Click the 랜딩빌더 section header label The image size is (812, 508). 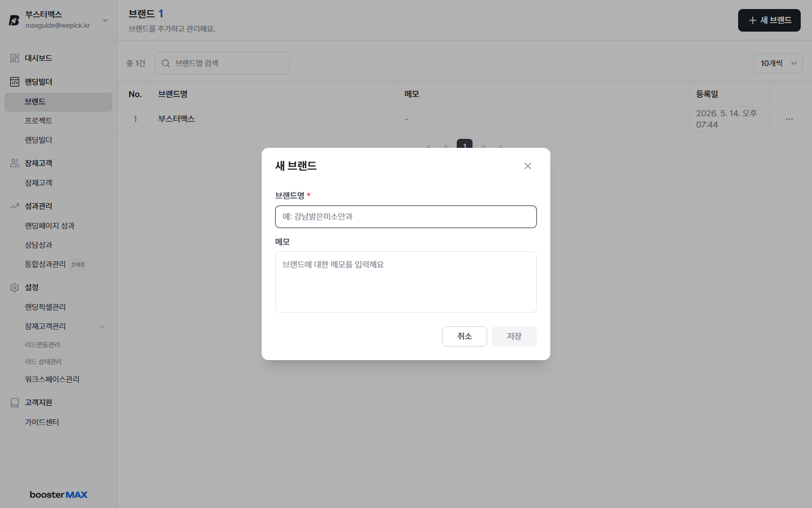38,82
